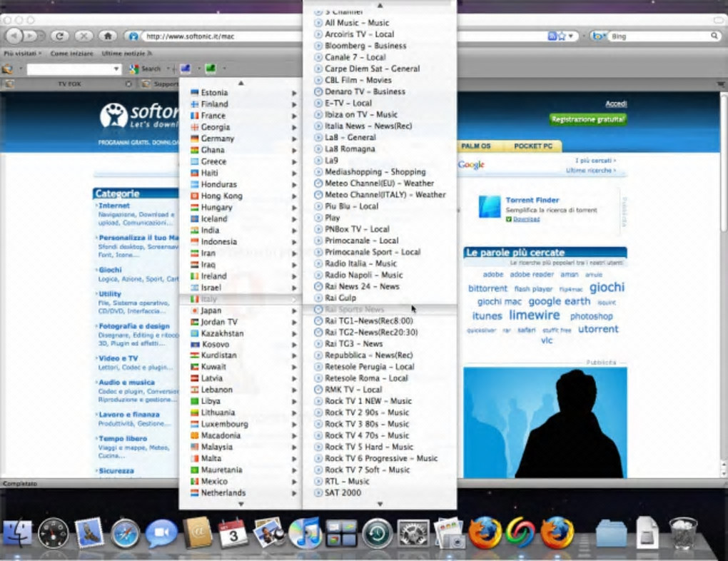The width and height of the screenshot is (728, 561).
Task: Open System Preferences gear in Dock
Action: pyautogui.click(x=413, y=533)
